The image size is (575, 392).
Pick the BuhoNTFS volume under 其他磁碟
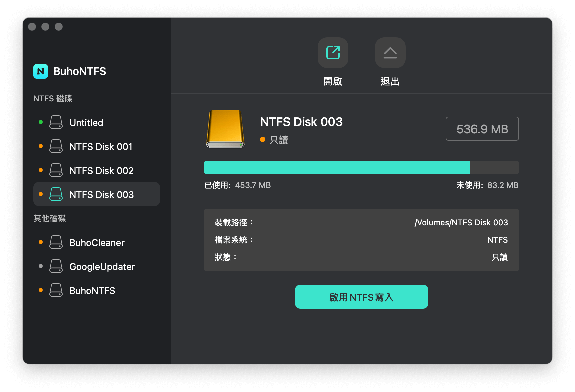[97, 290]
